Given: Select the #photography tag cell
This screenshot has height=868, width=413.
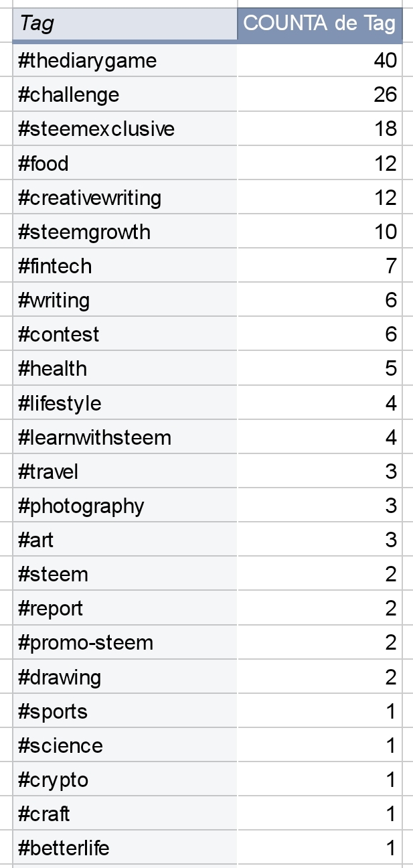Looking at the screenshot, I should click(125, 506).
